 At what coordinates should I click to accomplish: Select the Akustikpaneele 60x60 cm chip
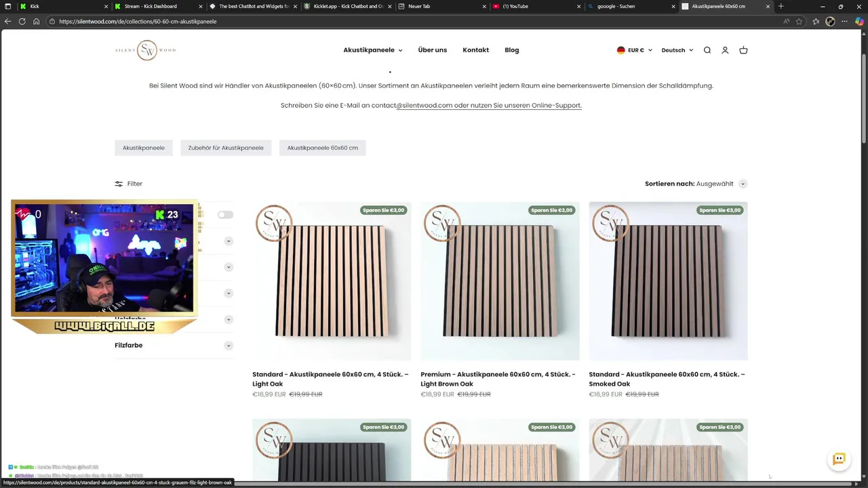[322, 148]
